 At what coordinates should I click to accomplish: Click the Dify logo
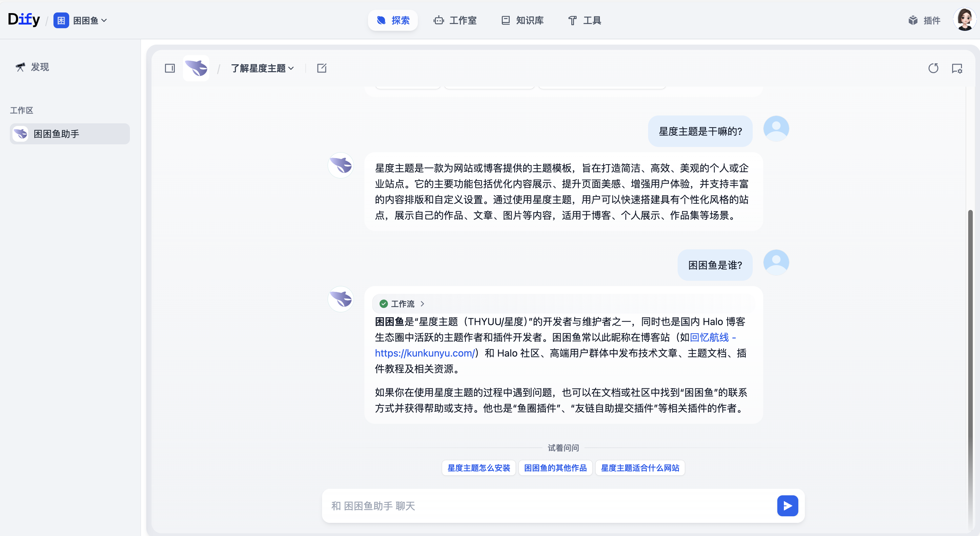[x=24, y=19]
